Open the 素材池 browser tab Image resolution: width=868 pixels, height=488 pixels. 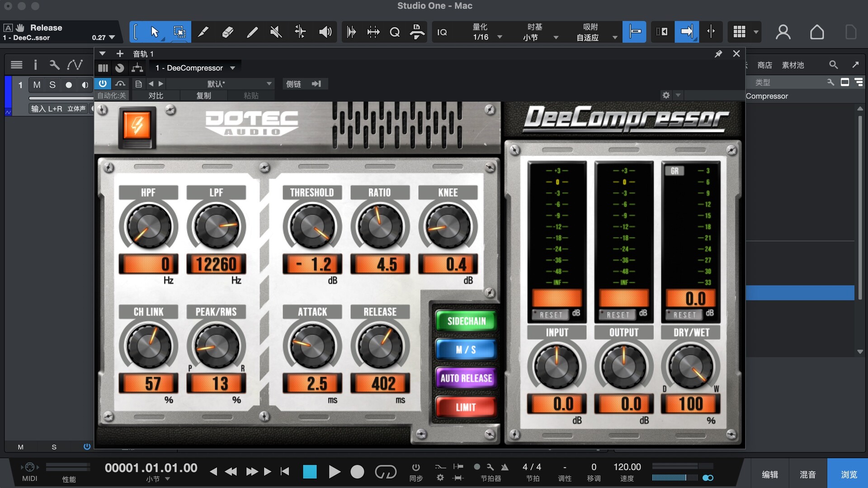(793, 65)
